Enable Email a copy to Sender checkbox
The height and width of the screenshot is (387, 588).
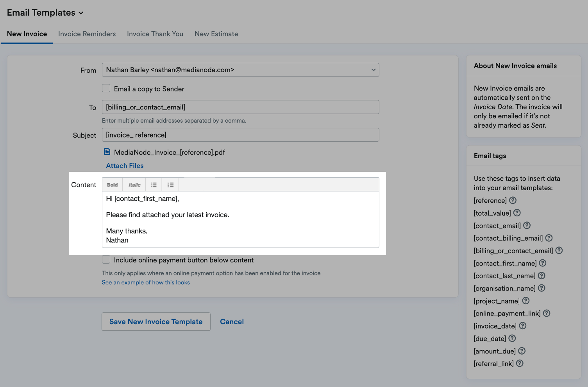[x=106, y=89]
